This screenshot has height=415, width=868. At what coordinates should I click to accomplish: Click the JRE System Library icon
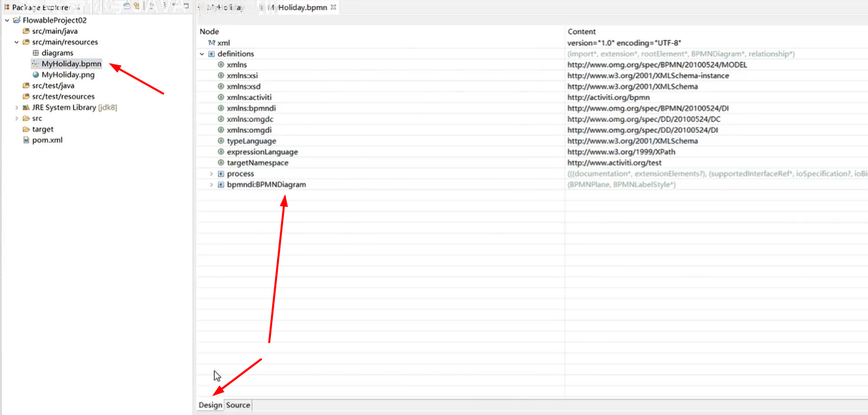click(26, 108)
